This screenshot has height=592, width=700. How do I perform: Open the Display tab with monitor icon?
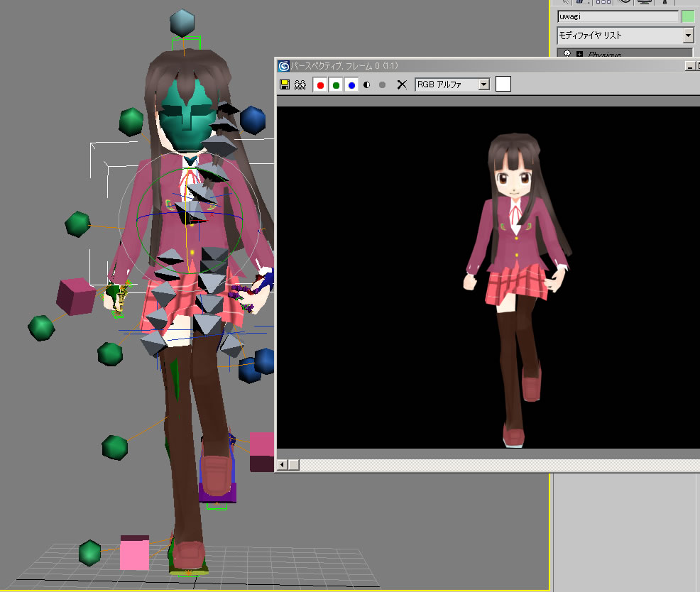click(644, 2)
